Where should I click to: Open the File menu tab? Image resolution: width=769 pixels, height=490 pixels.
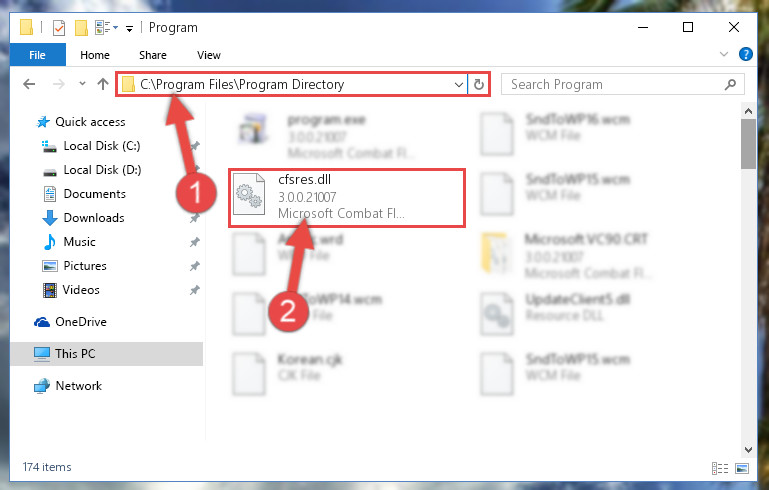pos(38,55)
